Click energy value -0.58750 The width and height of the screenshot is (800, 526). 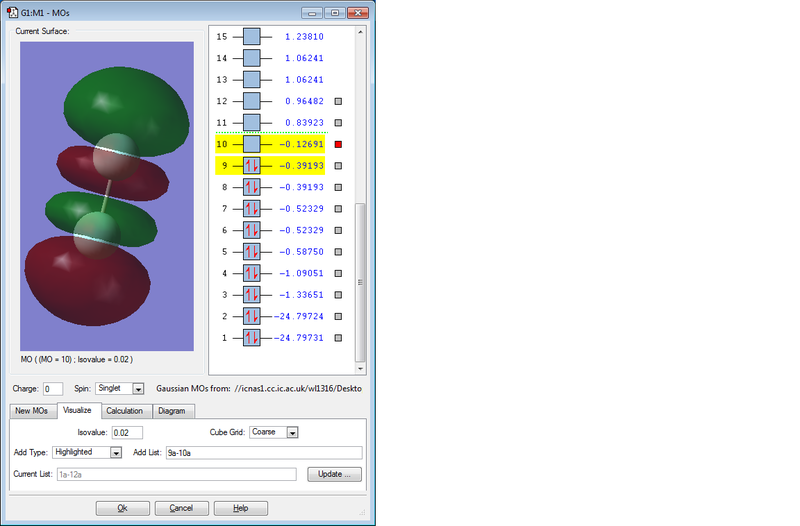(301, 252)
